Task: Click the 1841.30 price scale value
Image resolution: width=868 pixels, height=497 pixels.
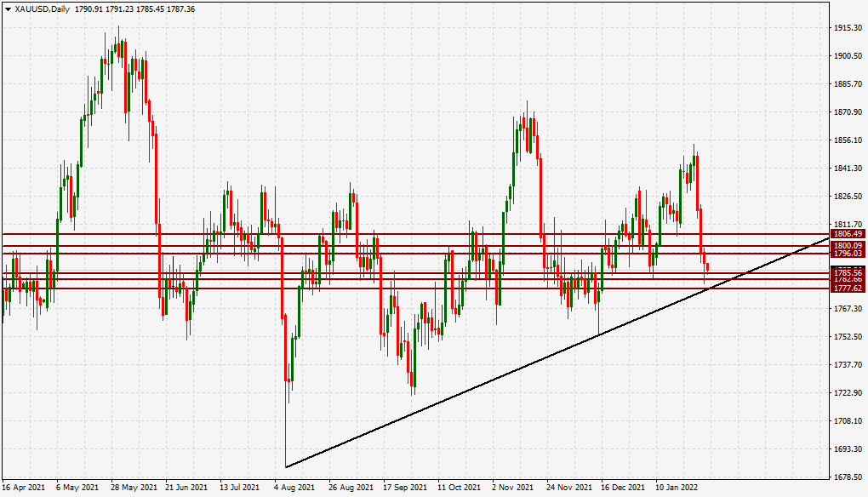Action: (848, 169)
